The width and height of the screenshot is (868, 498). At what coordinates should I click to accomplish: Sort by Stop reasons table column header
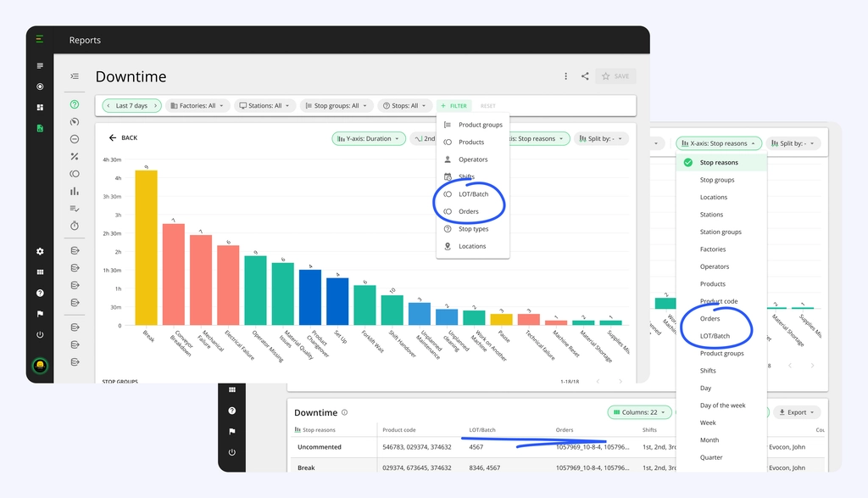coord(315,430)
